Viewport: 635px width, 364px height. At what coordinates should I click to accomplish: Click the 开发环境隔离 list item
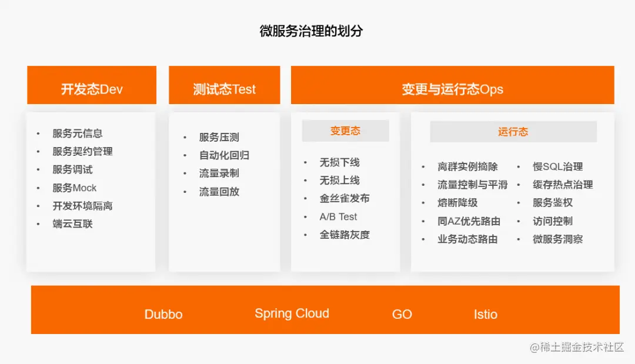click(83, 206)
